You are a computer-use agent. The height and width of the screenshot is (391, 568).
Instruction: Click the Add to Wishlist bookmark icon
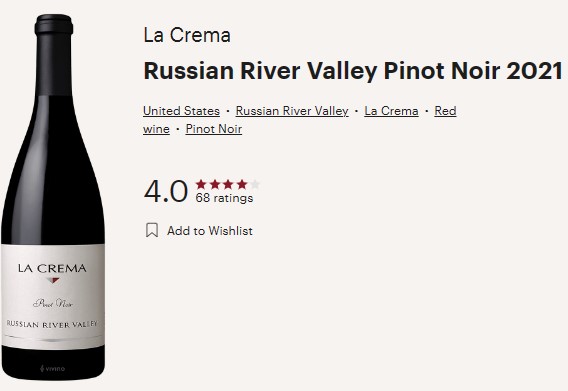click(x=152, y=230)
